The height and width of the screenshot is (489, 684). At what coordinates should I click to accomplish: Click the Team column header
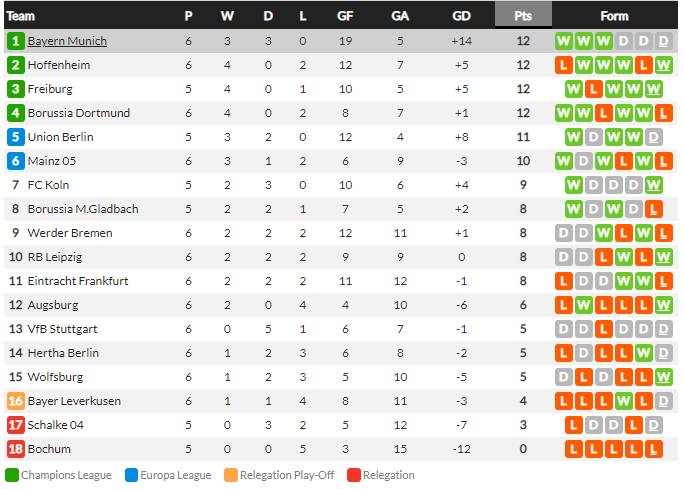21,16
